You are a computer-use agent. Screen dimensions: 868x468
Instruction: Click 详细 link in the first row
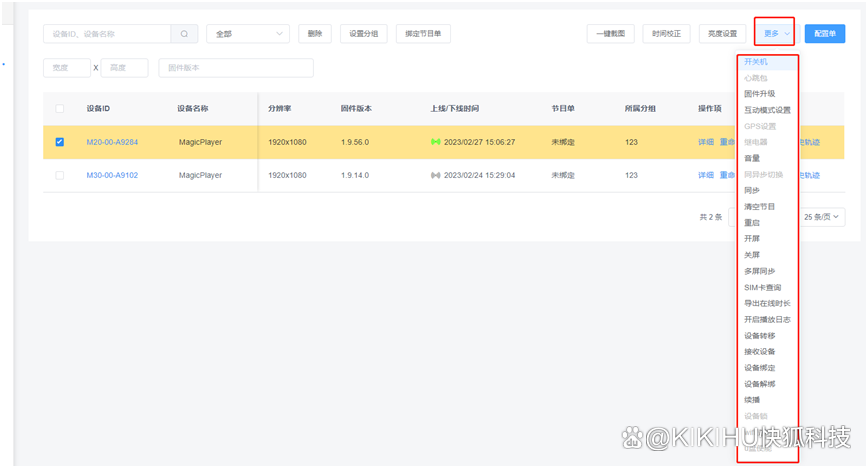point(705,142)
